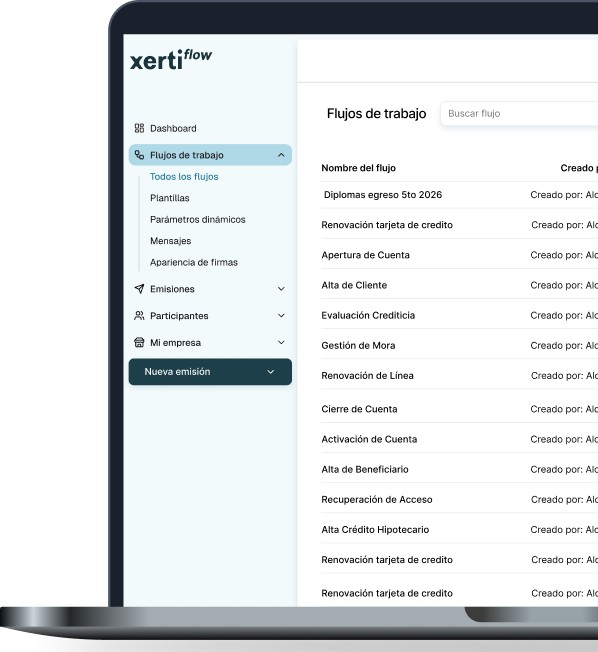
Task: Open the Alta Crédito Hipotecario flow
Action: (375, 530)
